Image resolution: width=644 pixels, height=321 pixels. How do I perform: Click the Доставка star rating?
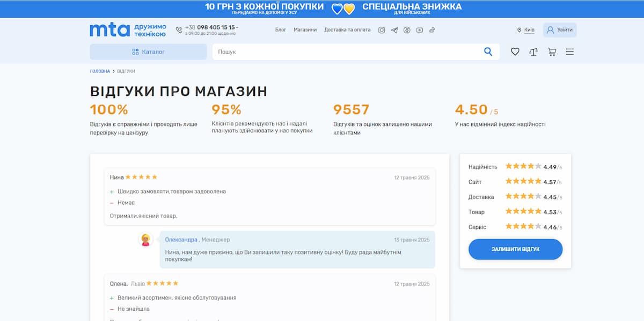(523, 196)
